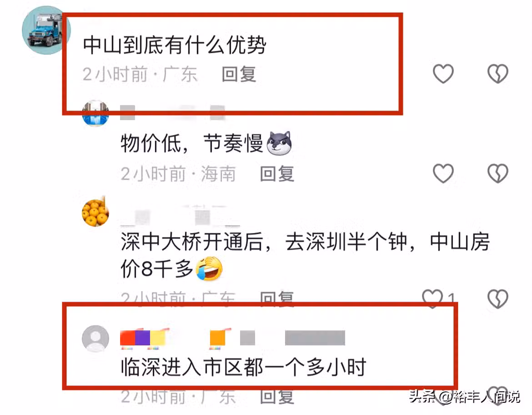The image size is (532, 415).
Task: Select the reply text 物价低，节奏慢
Action: coord(192,143)
